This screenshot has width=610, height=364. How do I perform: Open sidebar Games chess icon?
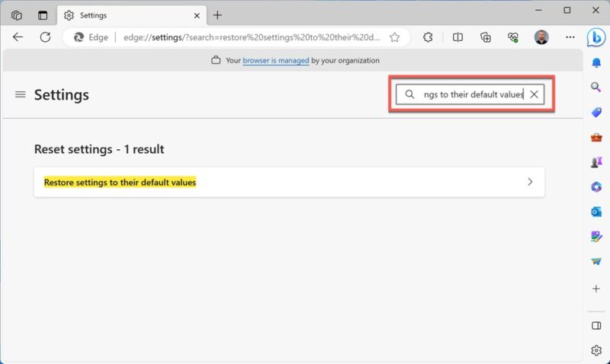click(x=596, y=162)
